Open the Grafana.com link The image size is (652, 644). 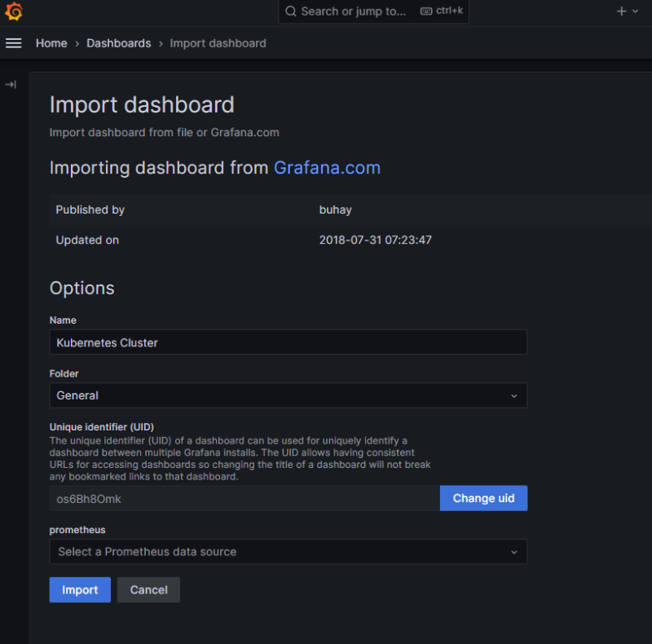click(x=327, y=168)
